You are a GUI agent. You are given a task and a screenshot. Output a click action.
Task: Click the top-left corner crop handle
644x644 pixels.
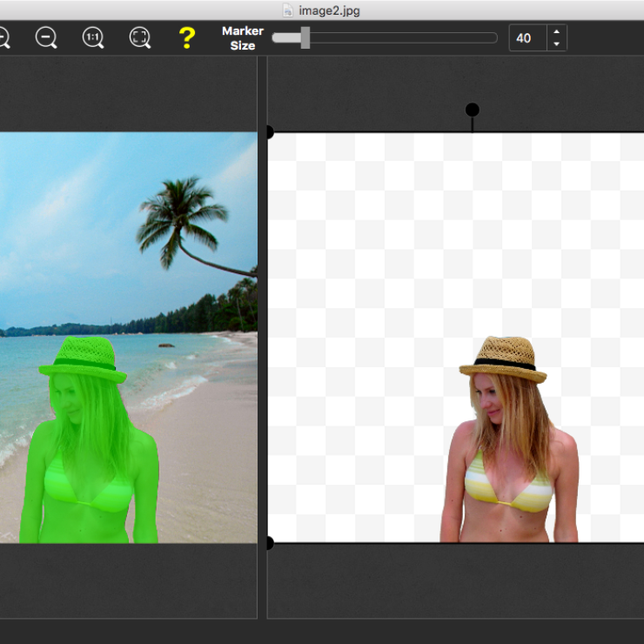[x=269, y=132]
